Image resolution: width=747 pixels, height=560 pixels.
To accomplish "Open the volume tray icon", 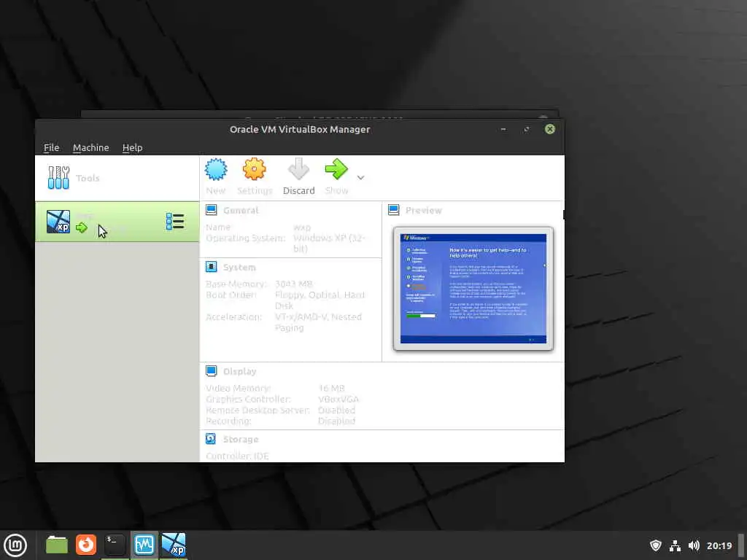I will [694, 545].
